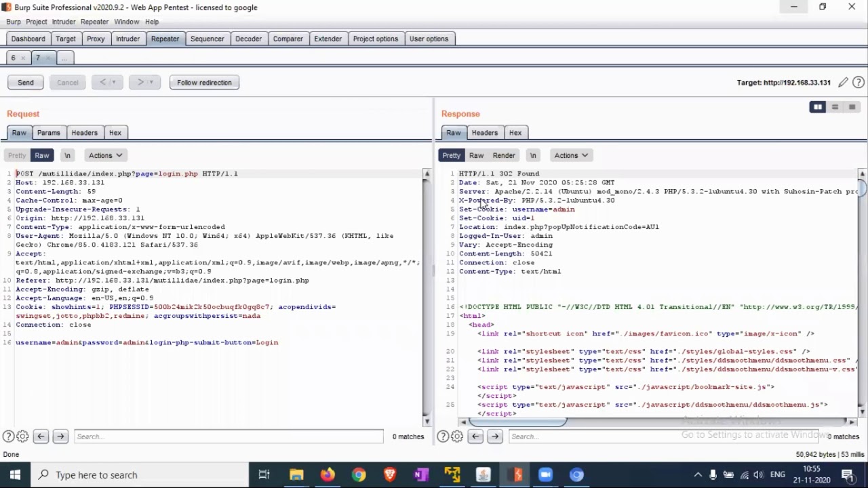Open notification center in system tray
868x488 pixels.
(848, 475)
